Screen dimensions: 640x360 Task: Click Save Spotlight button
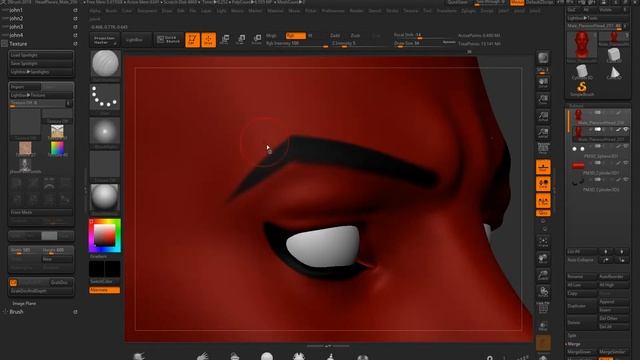[x=41, y=64]
